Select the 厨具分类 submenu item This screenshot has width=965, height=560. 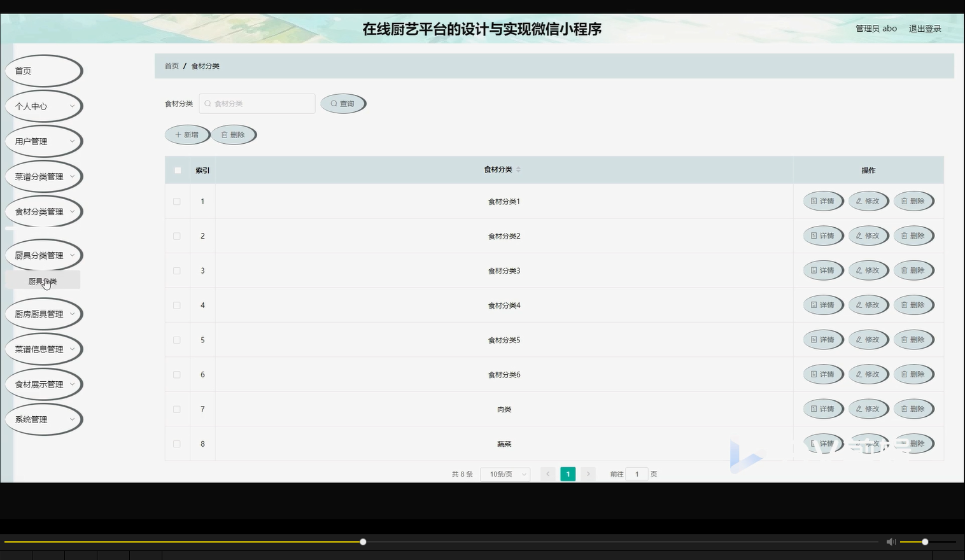click(x=43, y=281)
